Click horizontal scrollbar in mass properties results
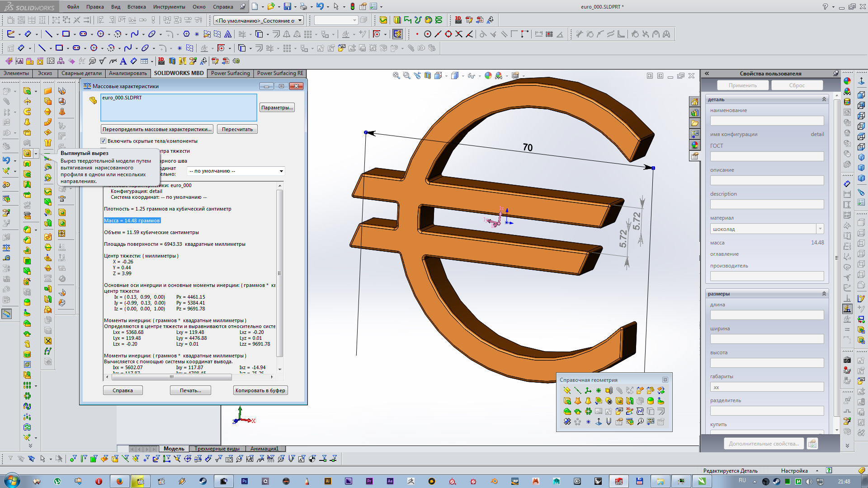Screen dimensions: 868x488 point(172,377)
